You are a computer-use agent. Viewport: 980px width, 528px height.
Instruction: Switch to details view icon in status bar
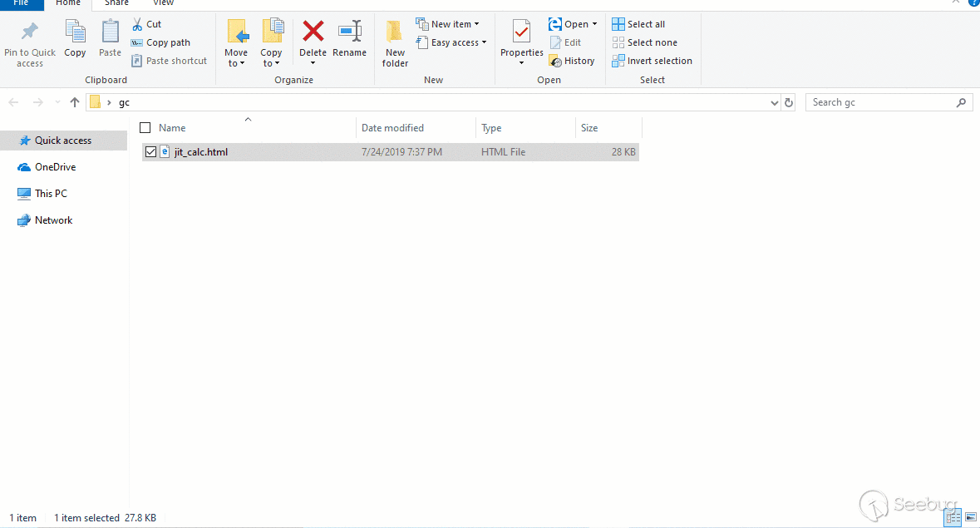(953, 517)
